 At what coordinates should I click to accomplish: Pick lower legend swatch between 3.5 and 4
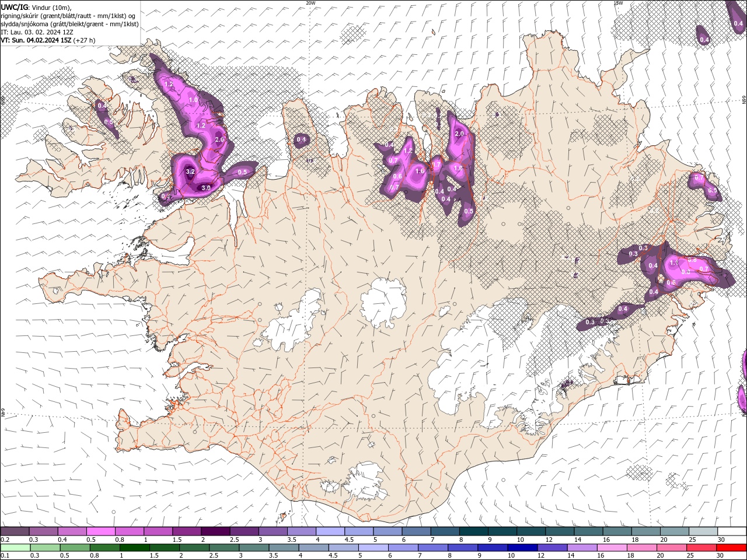(284, 547)
